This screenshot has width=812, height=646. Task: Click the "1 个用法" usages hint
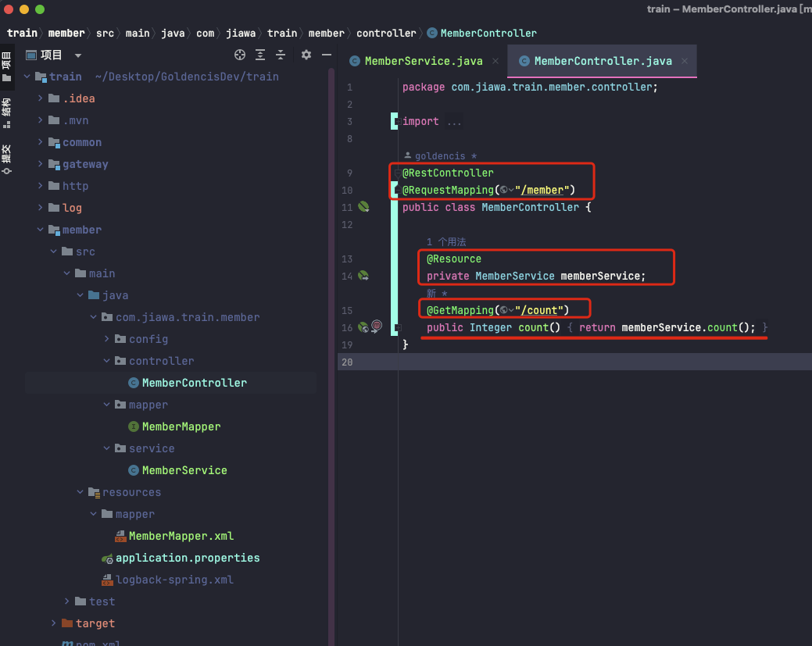446,241
